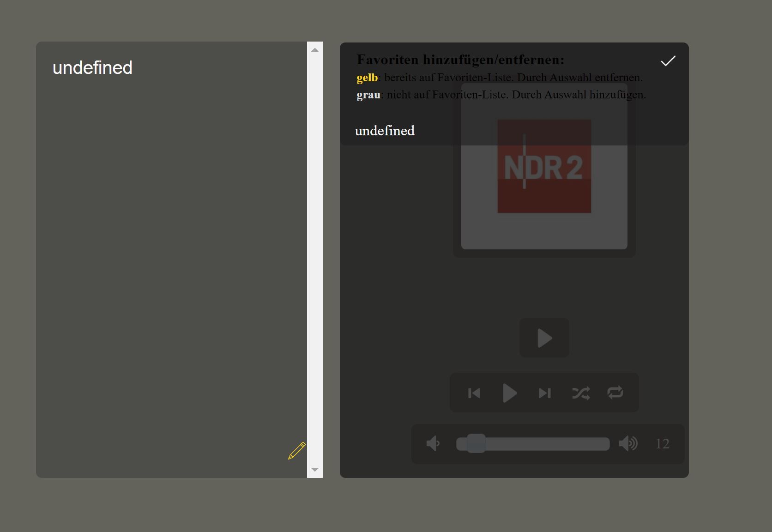Click the scrollbar down arrow
772x532 pixels.
pos(315,470)
